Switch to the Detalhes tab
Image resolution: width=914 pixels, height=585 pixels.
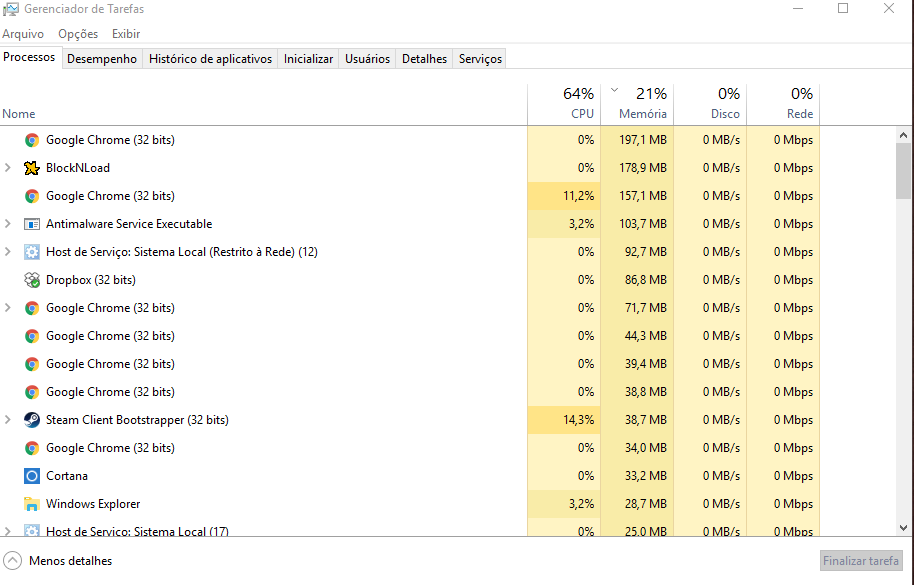click(x=424, y=59)
